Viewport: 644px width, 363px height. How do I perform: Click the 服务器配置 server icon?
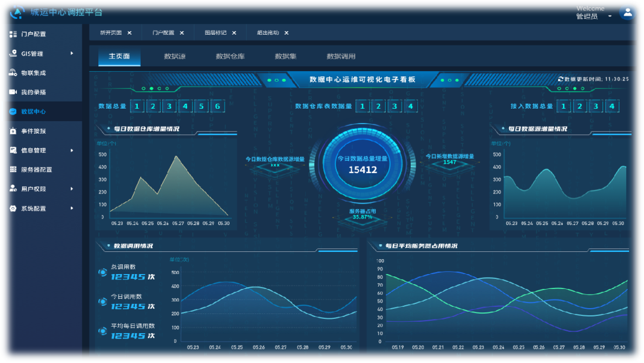13,170
